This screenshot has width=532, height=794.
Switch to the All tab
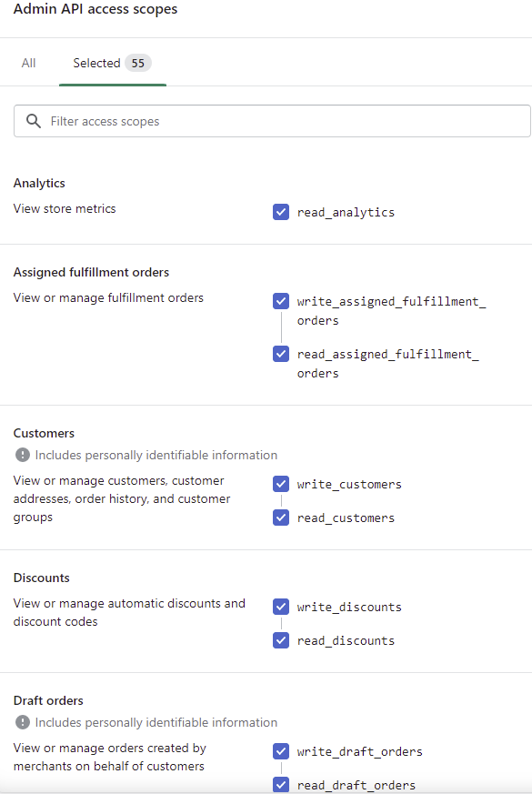28,63
